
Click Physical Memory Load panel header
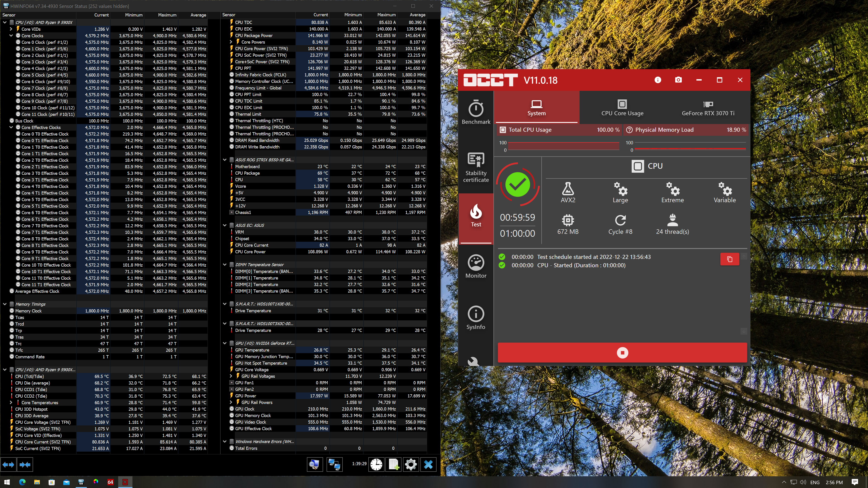686,130
